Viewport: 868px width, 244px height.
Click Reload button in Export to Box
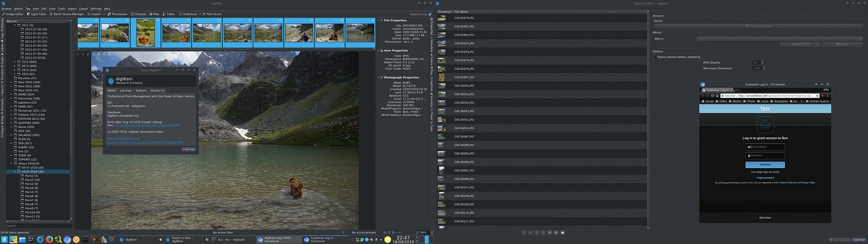(843, 44)
